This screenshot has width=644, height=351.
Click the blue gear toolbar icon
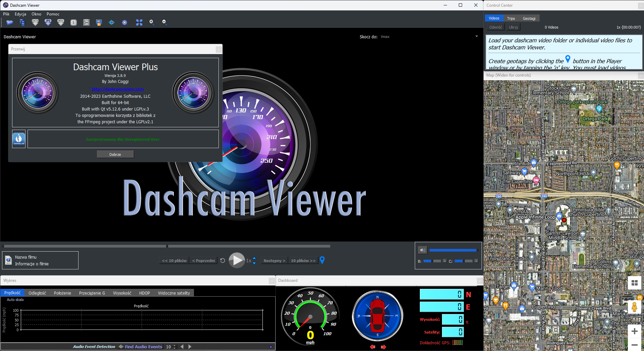[125, 23]
